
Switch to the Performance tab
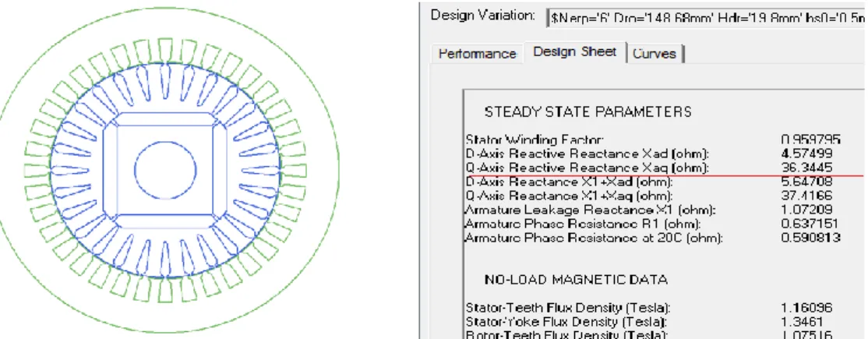click(477, 54)
